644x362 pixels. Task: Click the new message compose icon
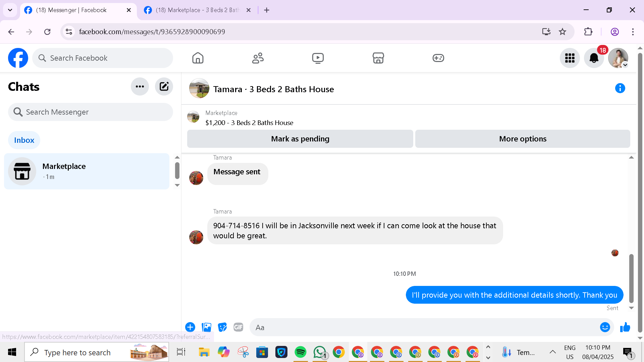(164, 86)
